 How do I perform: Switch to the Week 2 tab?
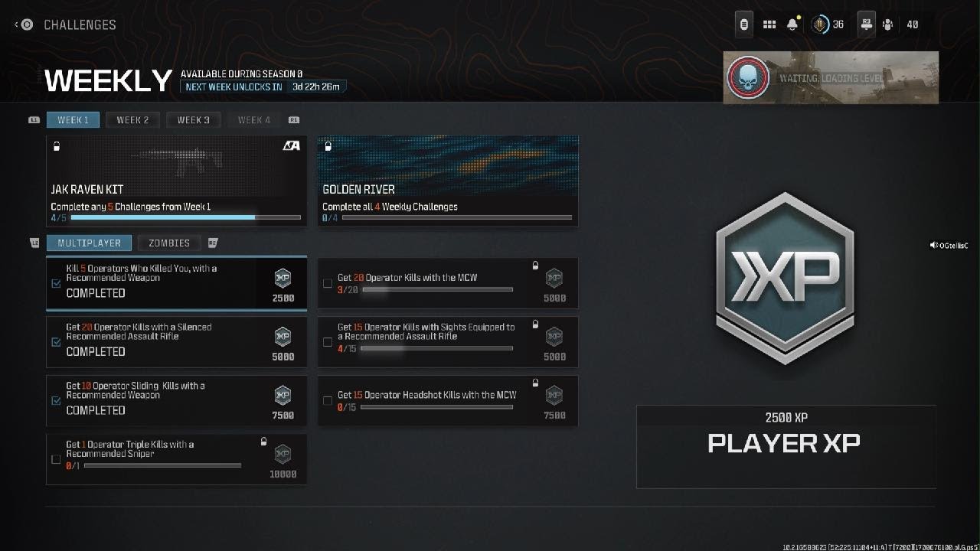point(132,120)
